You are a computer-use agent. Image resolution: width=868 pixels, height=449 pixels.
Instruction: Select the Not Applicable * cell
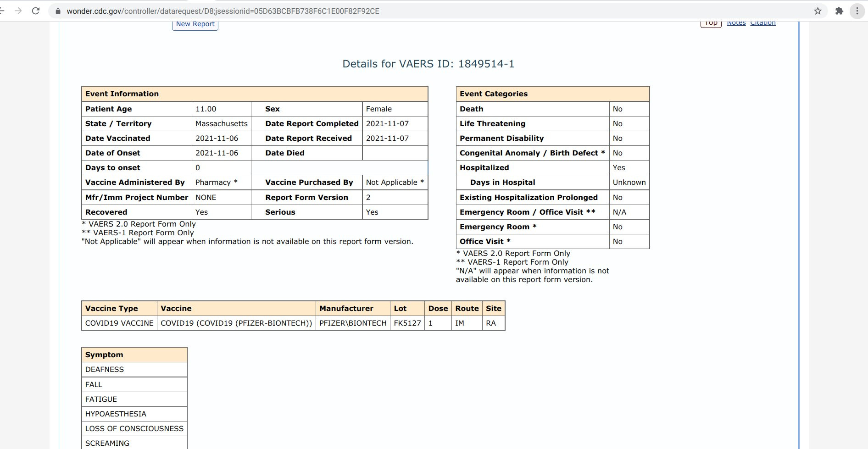click(x=395, y=182)
